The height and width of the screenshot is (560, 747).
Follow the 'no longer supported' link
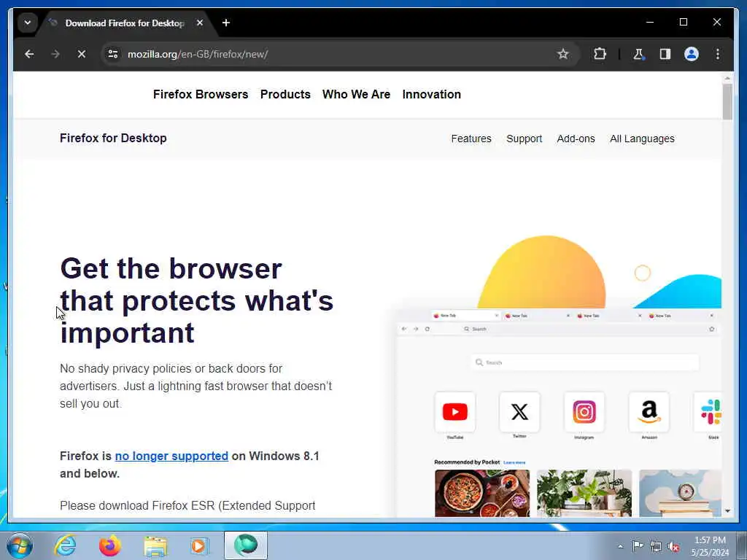click(171, 456)
